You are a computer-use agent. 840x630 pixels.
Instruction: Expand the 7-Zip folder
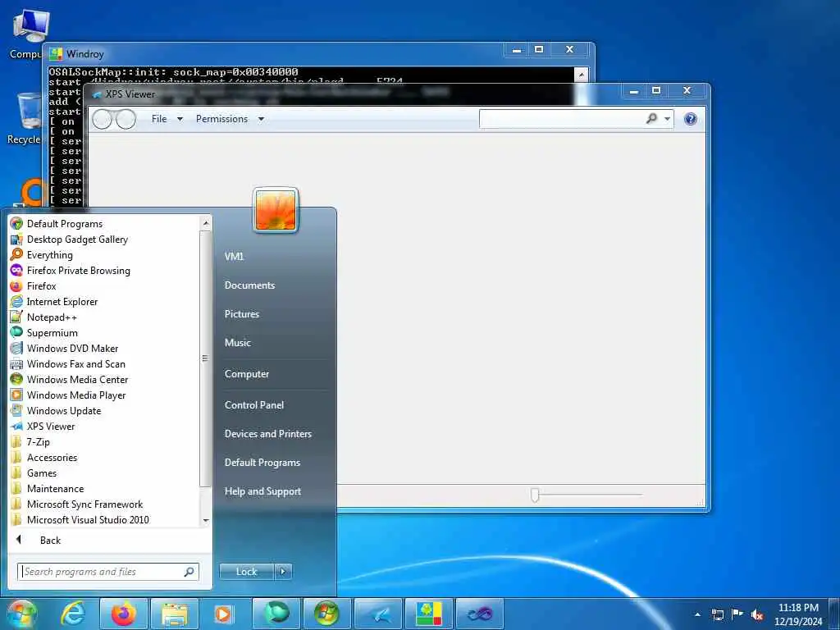tap(31, 442)
